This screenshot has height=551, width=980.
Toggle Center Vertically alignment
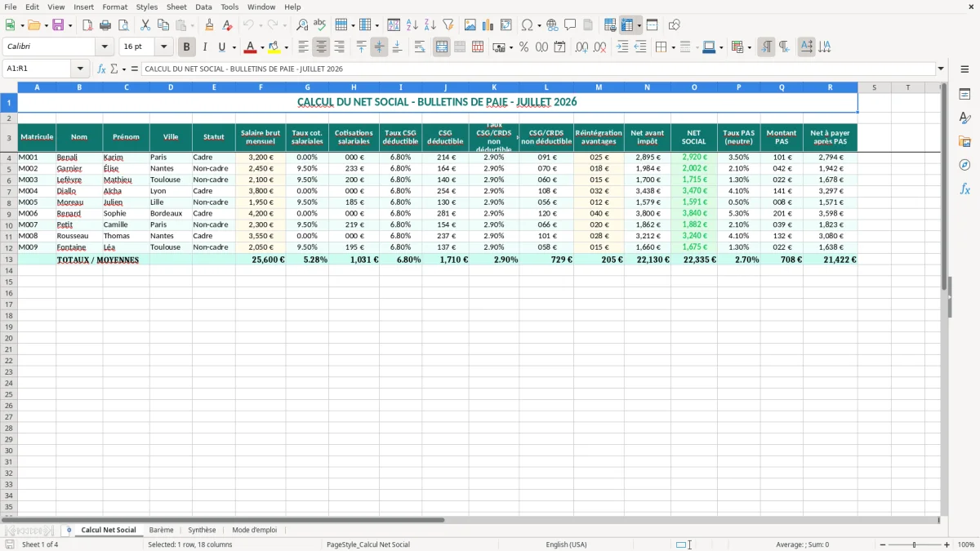point(379,47)
